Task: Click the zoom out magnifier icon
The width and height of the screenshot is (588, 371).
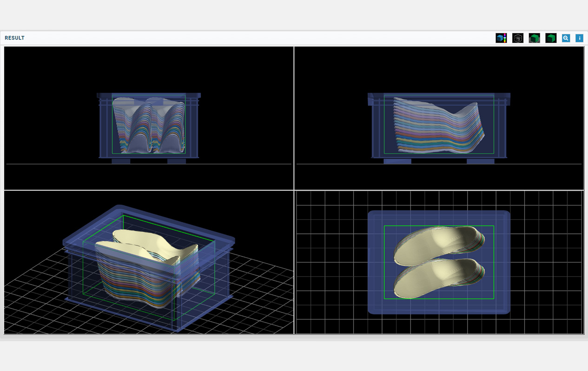Action: (566, 38)
